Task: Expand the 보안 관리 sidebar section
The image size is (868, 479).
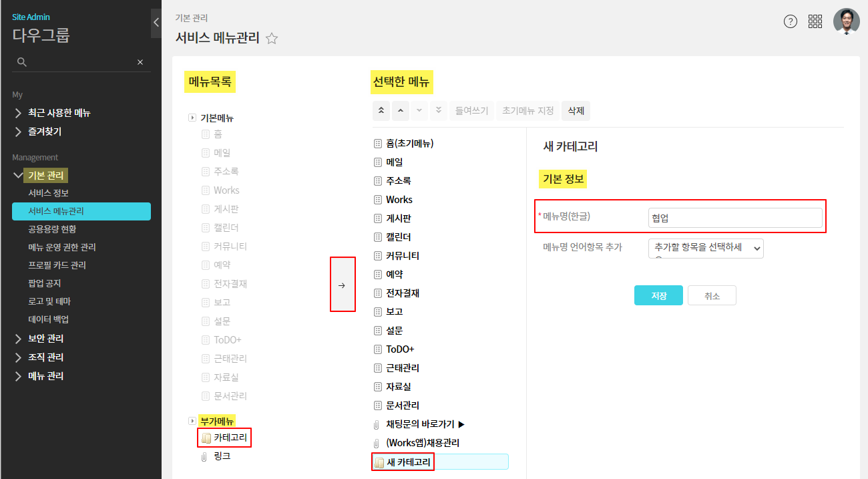Action: (x=45, y=339)
